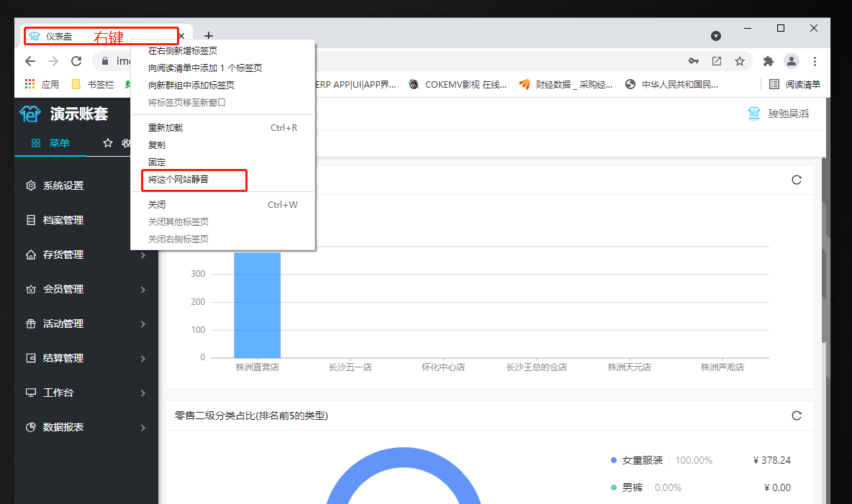Click the page vertical scrollbar
This screenshot has height=504, width=852.
(824, 249)
